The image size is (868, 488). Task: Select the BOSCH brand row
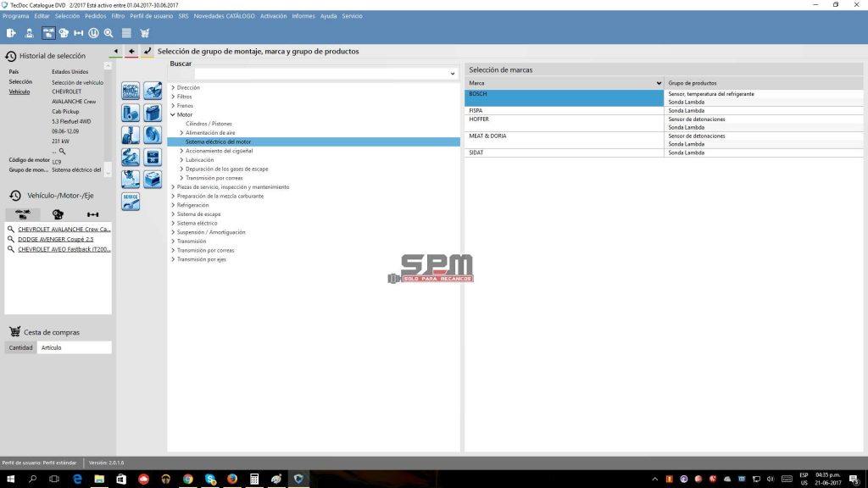(x=564, y=98)
